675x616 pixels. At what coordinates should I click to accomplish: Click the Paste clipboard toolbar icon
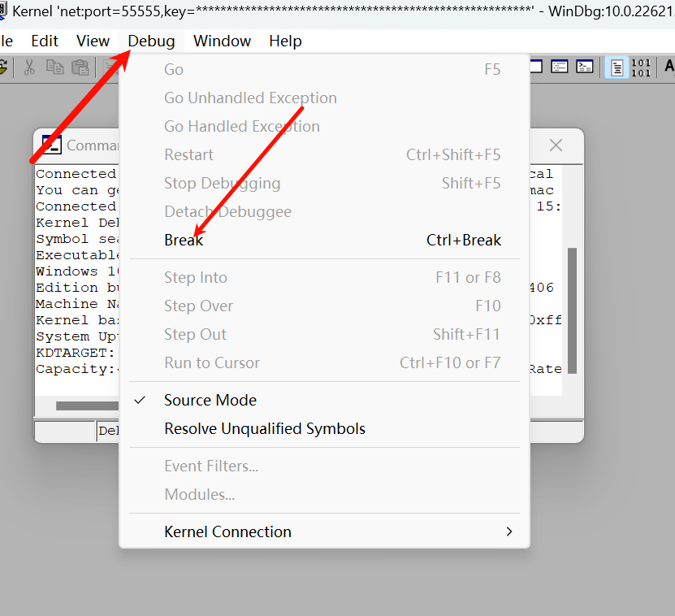coord(80,67)
